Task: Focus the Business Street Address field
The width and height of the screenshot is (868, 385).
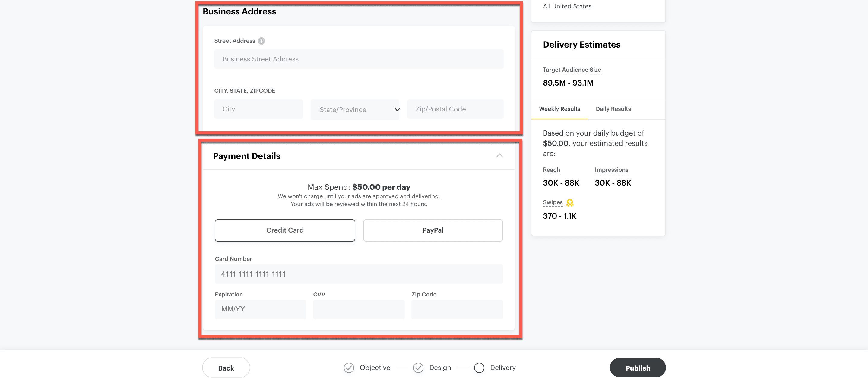Action: [x=359, y=59]
